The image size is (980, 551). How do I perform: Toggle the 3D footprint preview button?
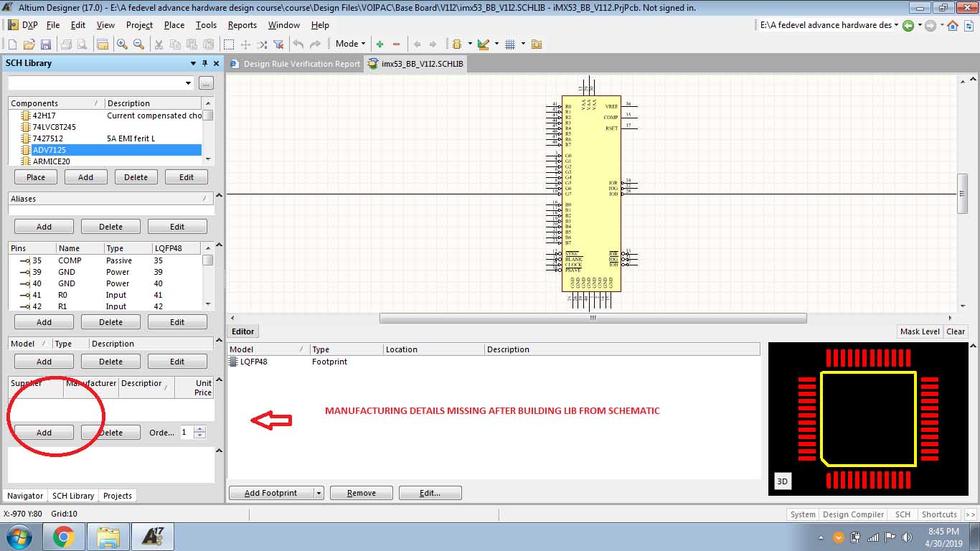coord(783,482)
